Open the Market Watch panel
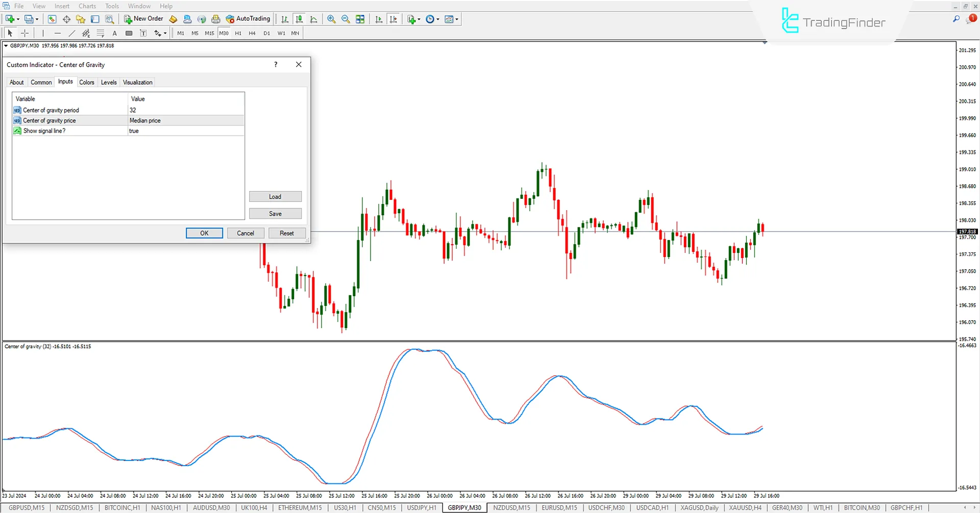 pyautogui.click(x=52, y=19)
